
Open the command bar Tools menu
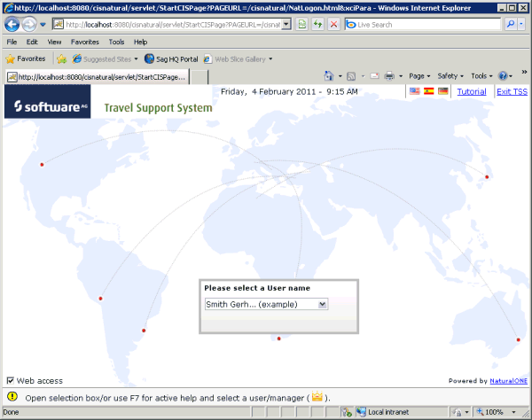[481, 76]
